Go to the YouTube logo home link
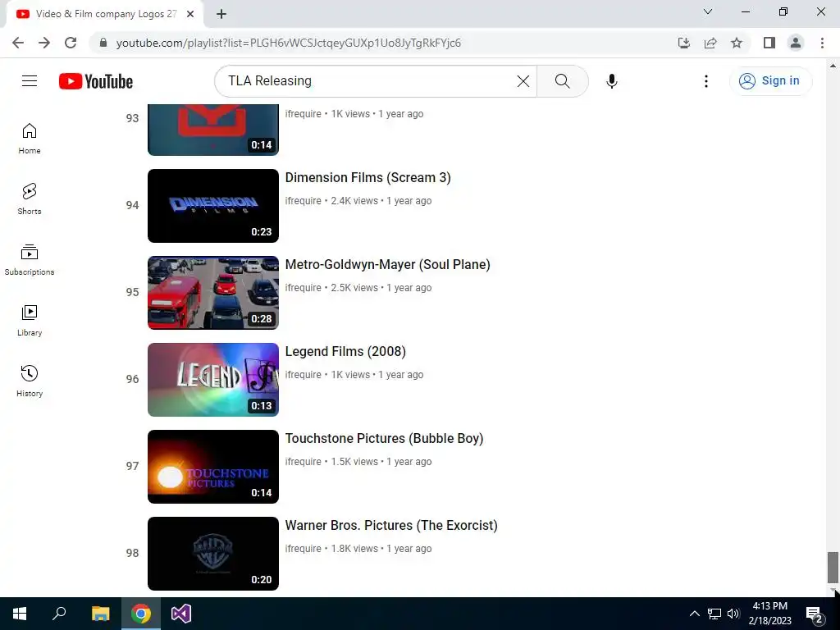Screen dimensions: 840x630 tap(96, 81)
